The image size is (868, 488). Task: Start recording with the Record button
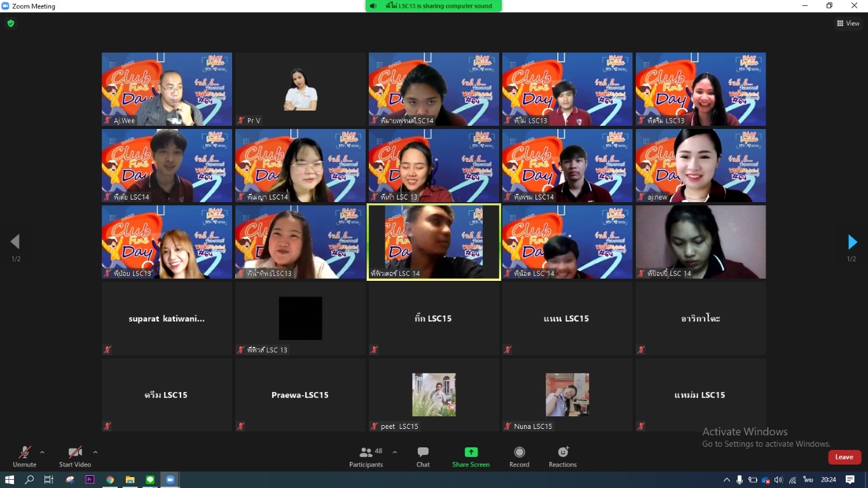pos(520,456)
